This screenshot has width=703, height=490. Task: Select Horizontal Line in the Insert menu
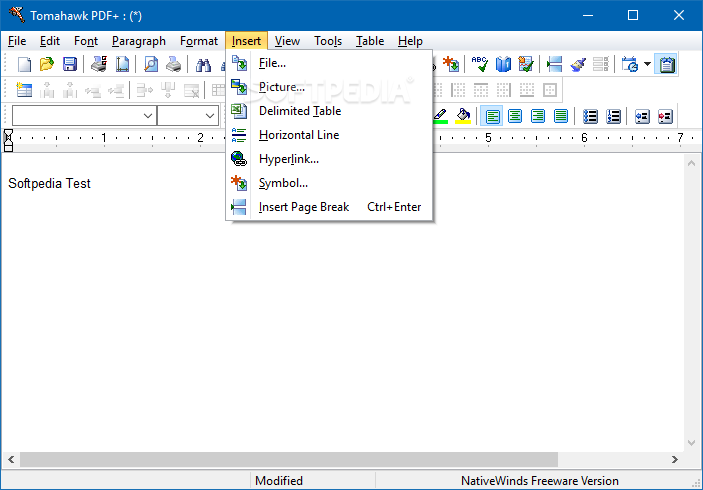pyautogui.click(x=329, y=135)
